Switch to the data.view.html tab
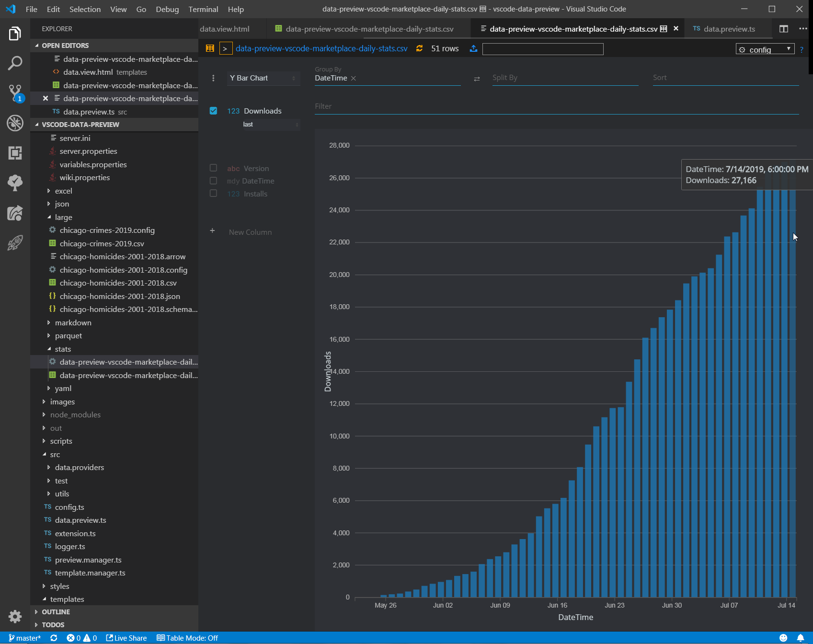This screenshot has width=813, height=644. tap(225, 29)
